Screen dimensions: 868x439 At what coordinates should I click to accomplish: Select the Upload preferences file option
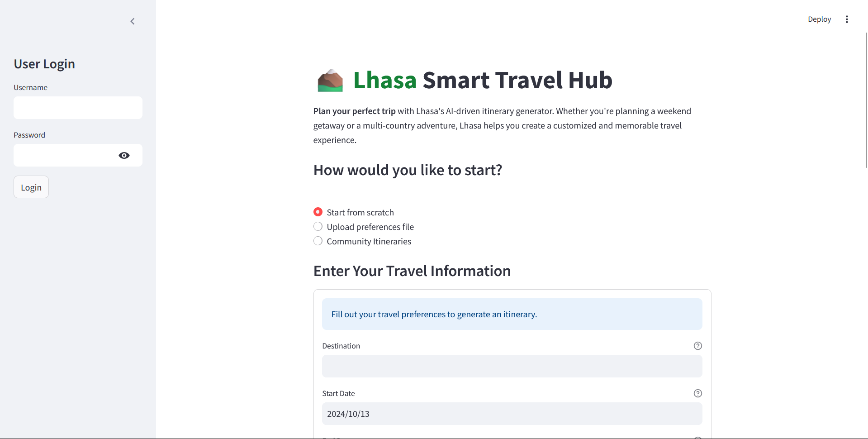[x=364, y=227]
